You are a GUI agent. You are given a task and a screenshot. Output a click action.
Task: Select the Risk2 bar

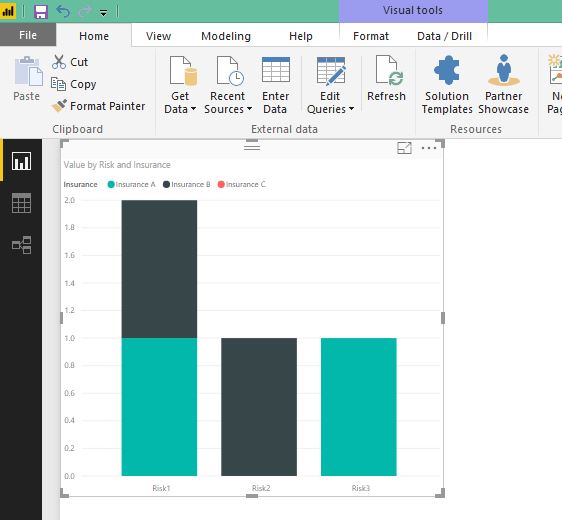(259, 407)
